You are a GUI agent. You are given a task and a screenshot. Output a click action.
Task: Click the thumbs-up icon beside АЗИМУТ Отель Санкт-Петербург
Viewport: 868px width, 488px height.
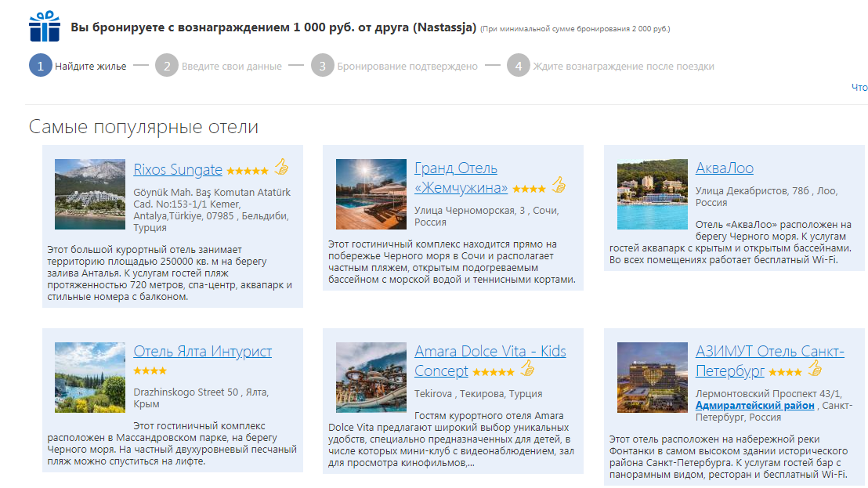814,368
